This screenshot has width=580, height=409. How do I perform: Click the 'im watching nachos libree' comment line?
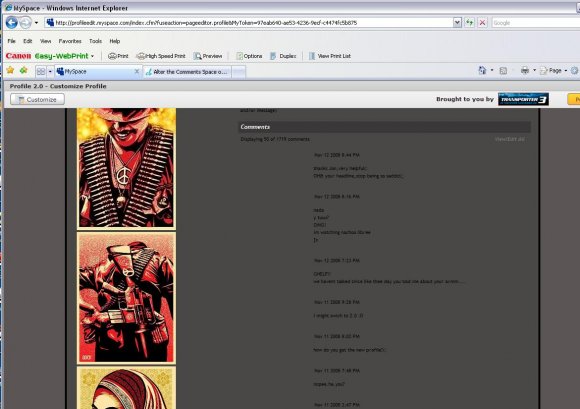342,232
